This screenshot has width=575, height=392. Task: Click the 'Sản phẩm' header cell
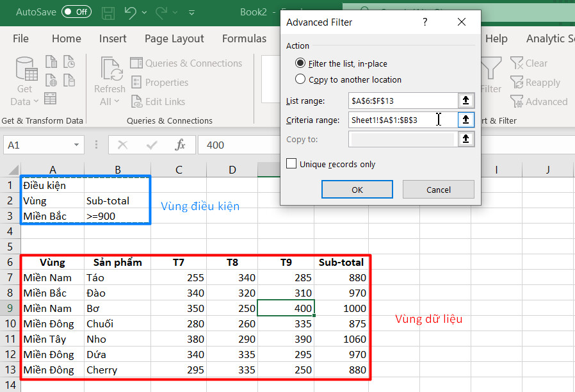(x=117, y=262)
